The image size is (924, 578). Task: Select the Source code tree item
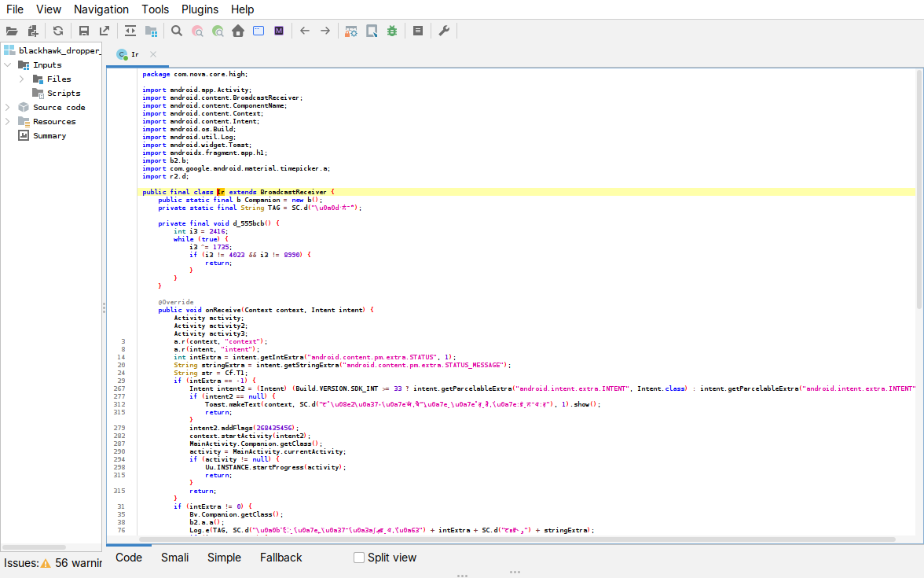59,107
